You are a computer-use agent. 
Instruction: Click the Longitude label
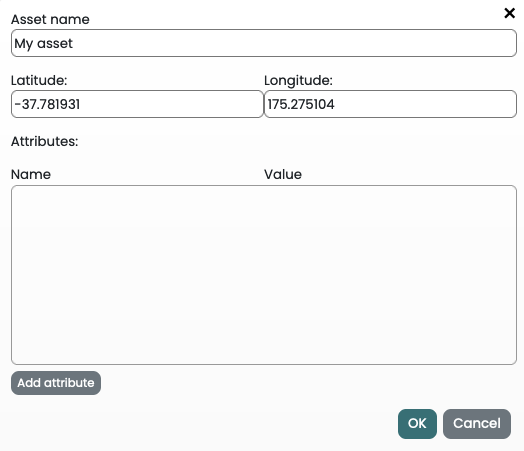(x=298, y=81)
